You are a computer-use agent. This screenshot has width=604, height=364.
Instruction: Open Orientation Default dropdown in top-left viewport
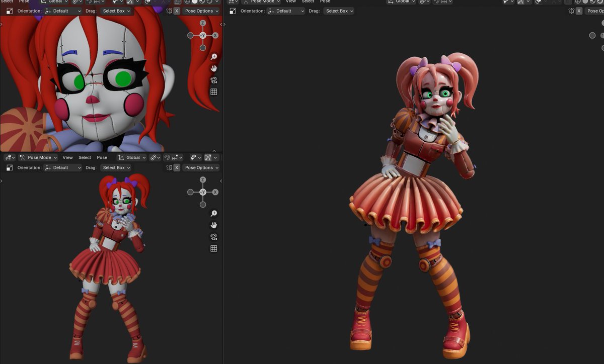click(63, 11)
